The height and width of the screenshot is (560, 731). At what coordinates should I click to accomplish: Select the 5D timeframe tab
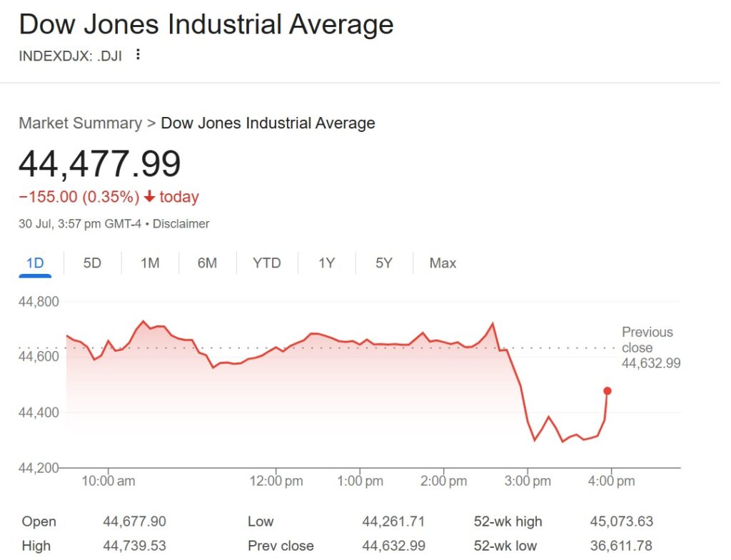[x=91, y=263]
